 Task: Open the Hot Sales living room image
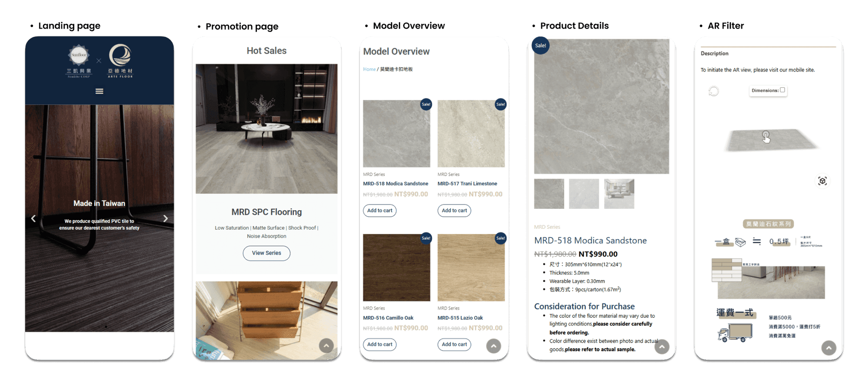pyautogui.click(x=266, y=129)
